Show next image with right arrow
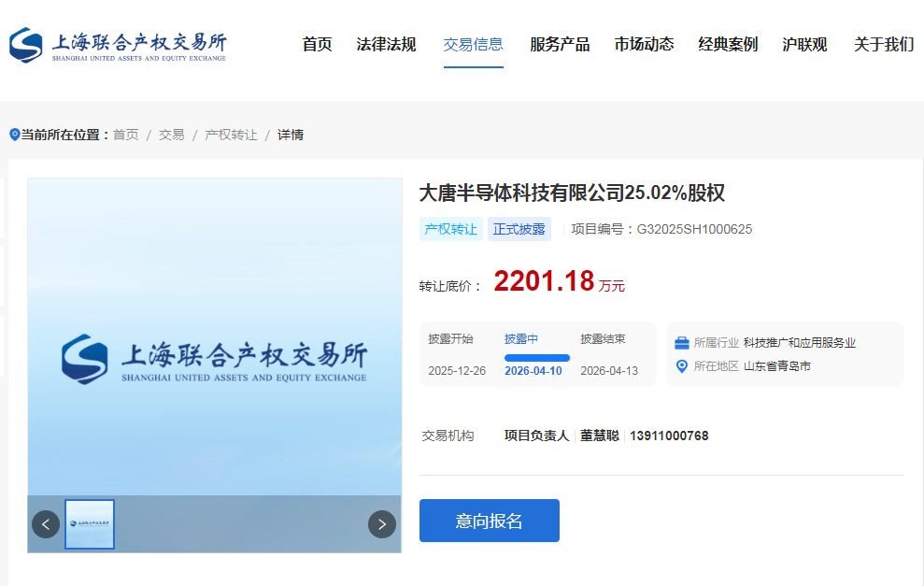Image resolution: width=924 pixels, height=586 pixels. click(382, 524)
